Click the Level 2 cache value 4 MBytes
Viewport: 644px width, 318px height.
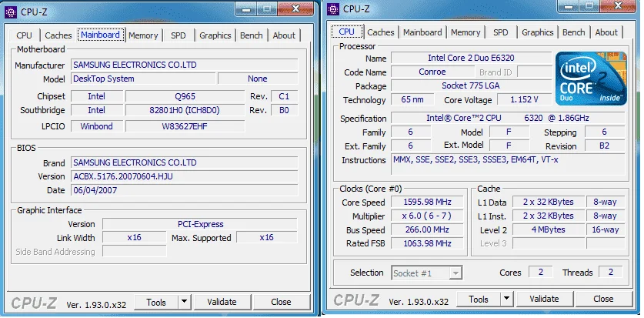coord(549,229)
